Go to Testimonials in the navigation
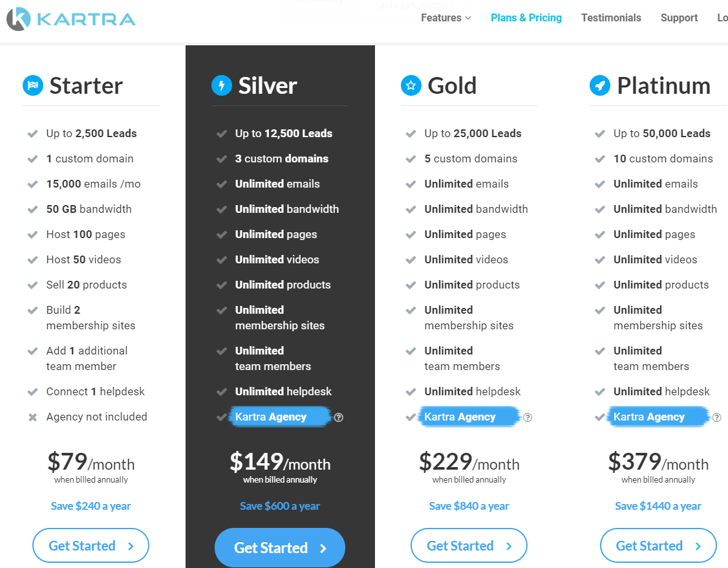 [x=611, y=18]
